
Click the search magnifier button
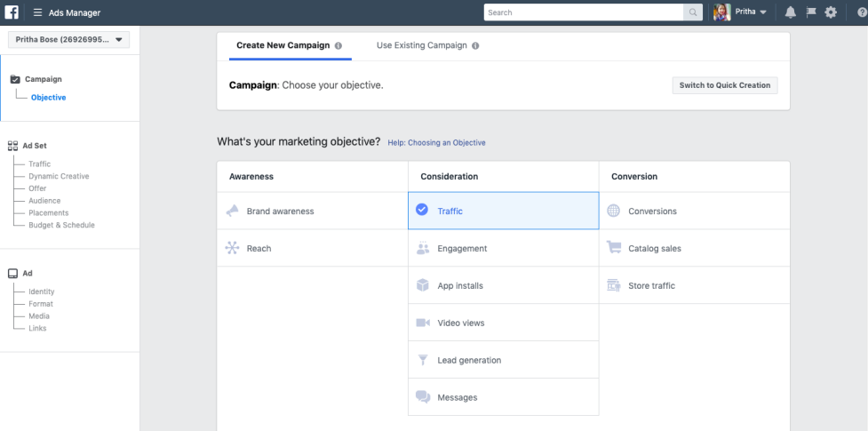[692, 12]
